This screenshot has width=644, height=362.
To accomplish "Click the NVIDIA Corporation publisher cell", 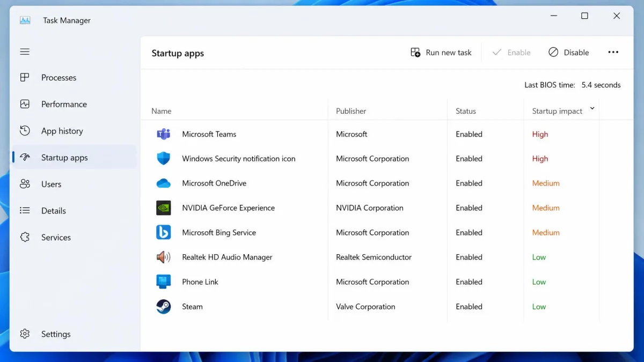I will pos(370,208).
